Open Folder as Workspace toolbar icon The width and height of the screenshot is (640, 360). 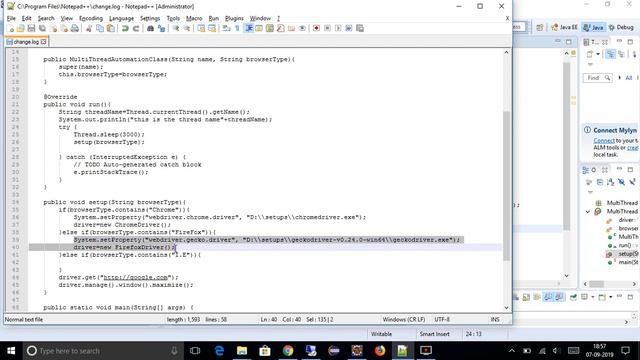pos(291,29)
